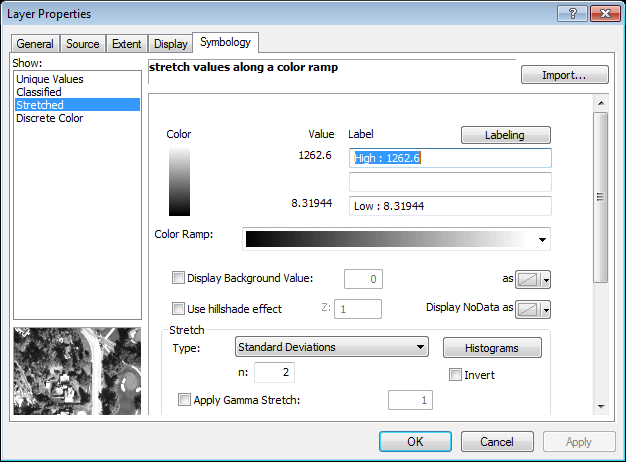Click the Apply button
The width and height of the screenshot is (626, 462).
tap(579, 442)
